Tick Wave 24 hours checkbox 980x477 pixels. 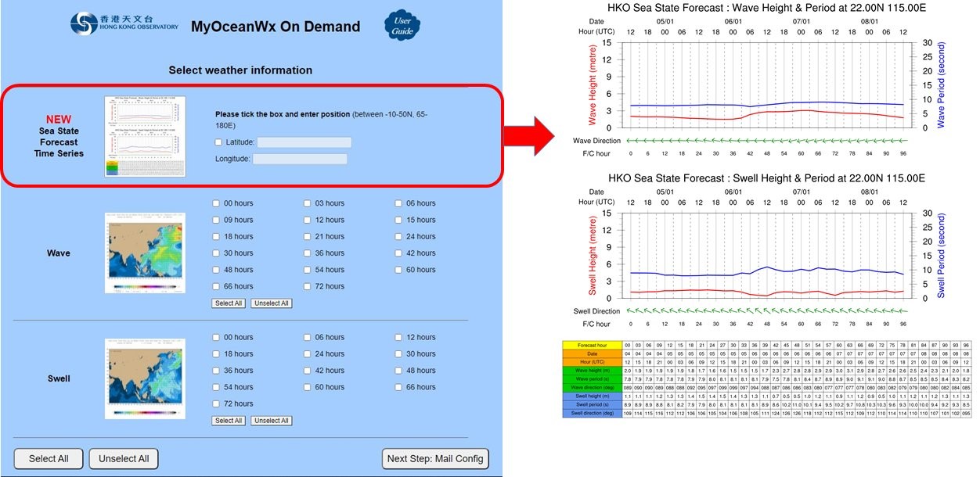point(399,236)
